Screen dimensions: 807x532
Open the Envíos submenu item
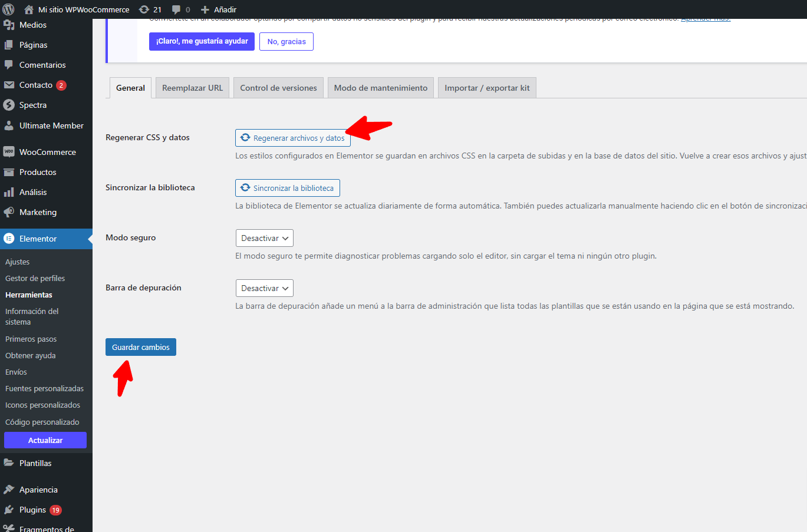click(x=16, y=372)
